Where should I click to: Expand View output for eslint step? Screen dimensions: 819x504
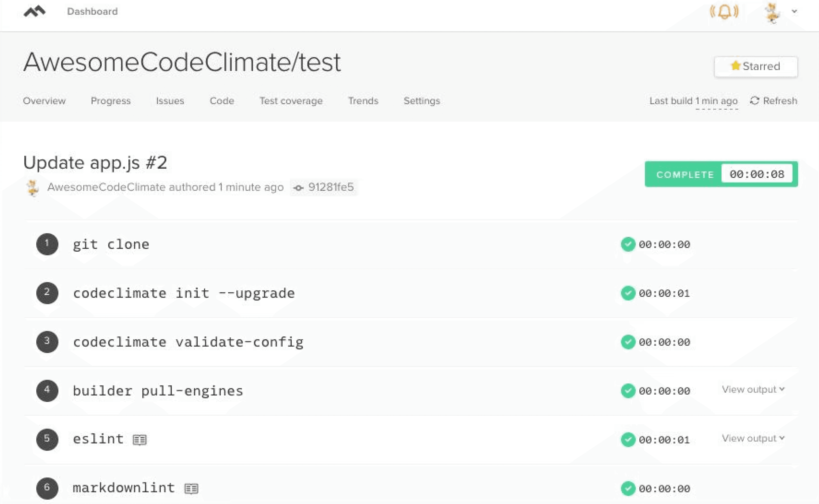(753, 438)
